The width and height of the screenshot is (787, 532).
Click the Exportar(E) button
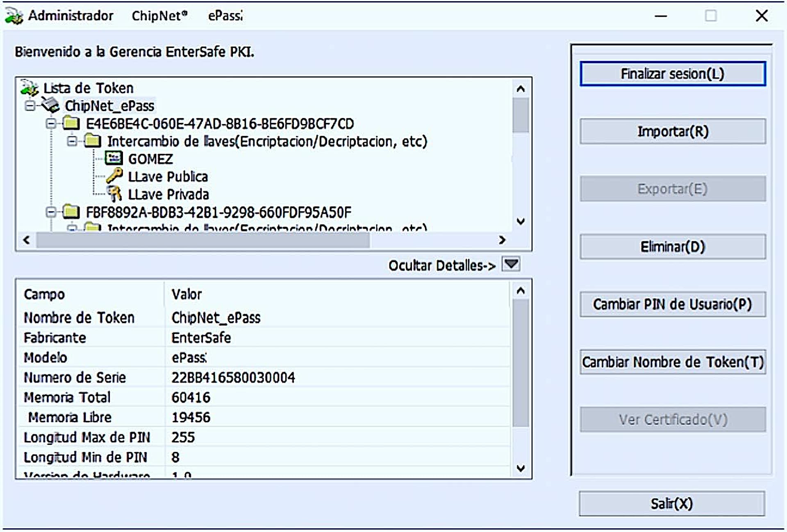click(673, 189)
